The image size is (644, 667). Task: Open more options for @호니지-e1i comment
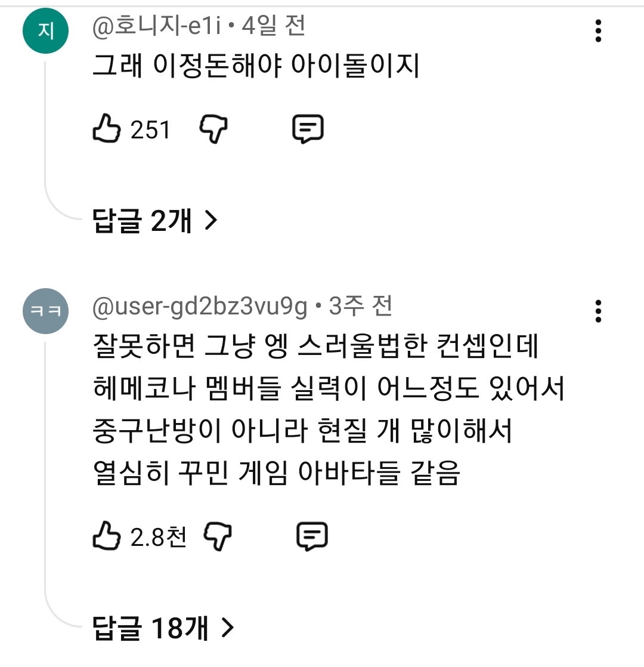coord(598,31)
